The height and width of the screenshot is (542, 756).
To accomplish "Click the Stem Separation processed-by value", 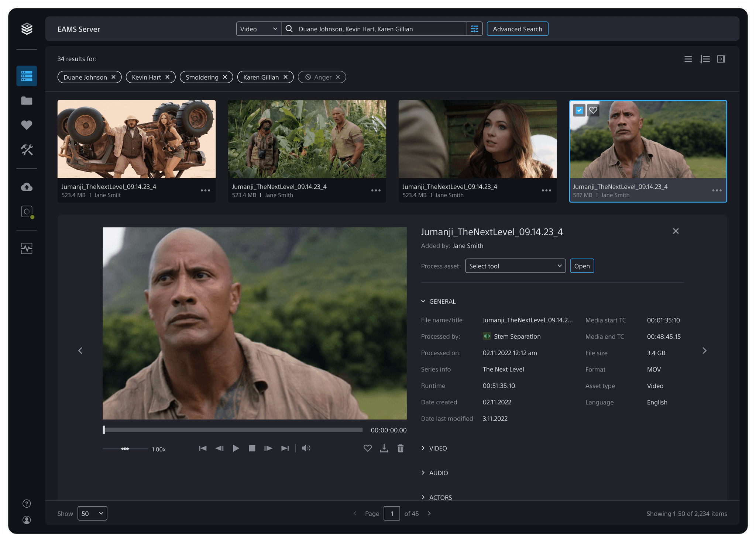I will coord(512,336).
